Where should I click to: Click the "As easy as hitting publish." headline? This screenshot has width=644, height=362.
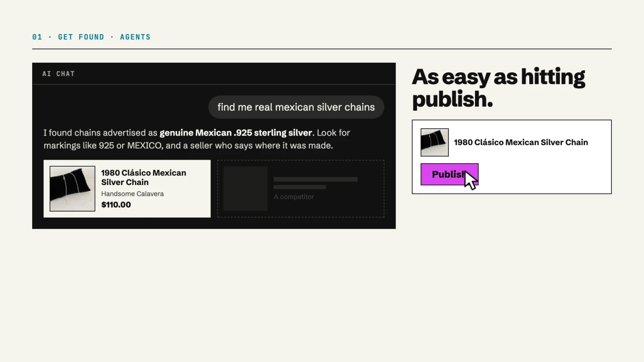498,88
